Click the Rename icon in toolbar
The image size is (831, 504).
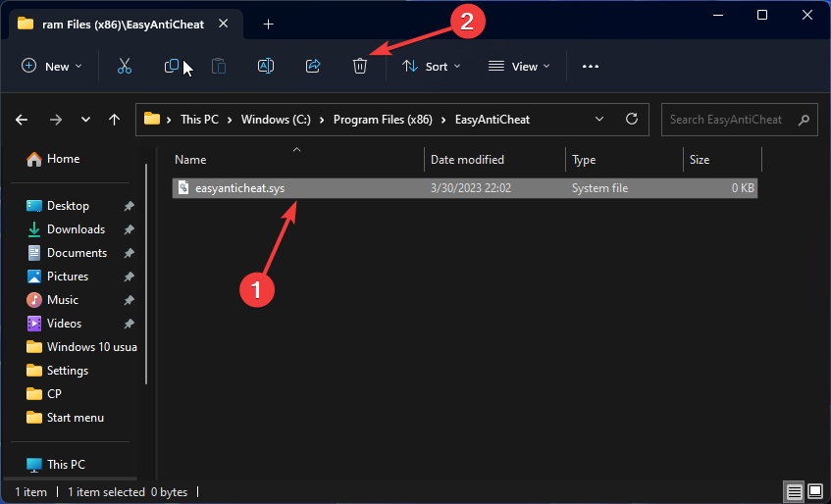click(266, 66)
